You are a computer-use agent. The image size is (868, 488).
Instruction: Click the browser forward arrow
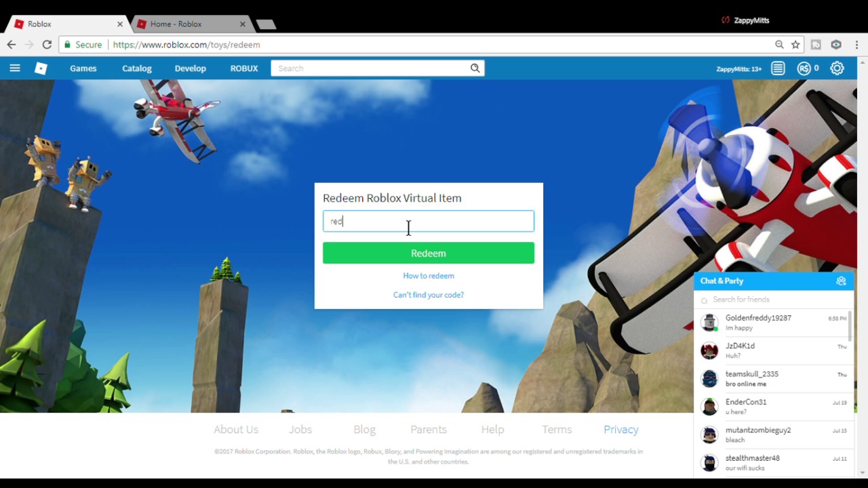pyautogui.click(x=29, y=45)
